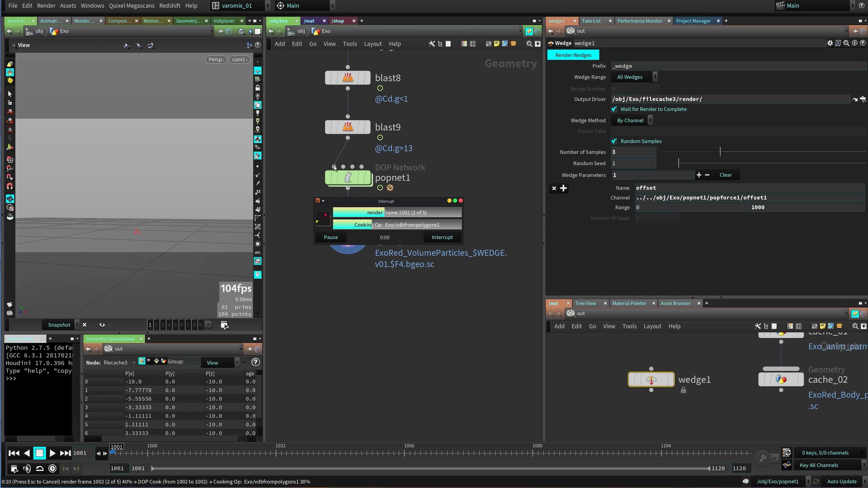Click the Render Wedges button
Image resolution: width=868 pixels, height=488 pixels.
coord(573,55)
